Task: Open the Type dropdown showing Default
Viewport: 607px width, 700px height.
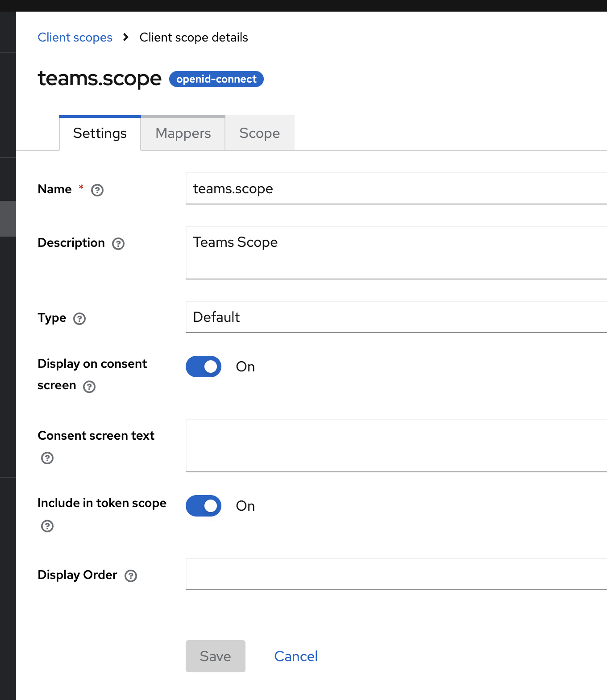Action: point(396,317)
